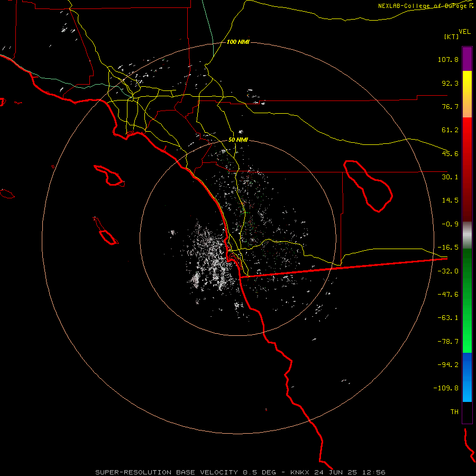476x476 pixels.
Task: Click the 24 JUN 25 12:56 timestamp
Action: pos(350,472)
